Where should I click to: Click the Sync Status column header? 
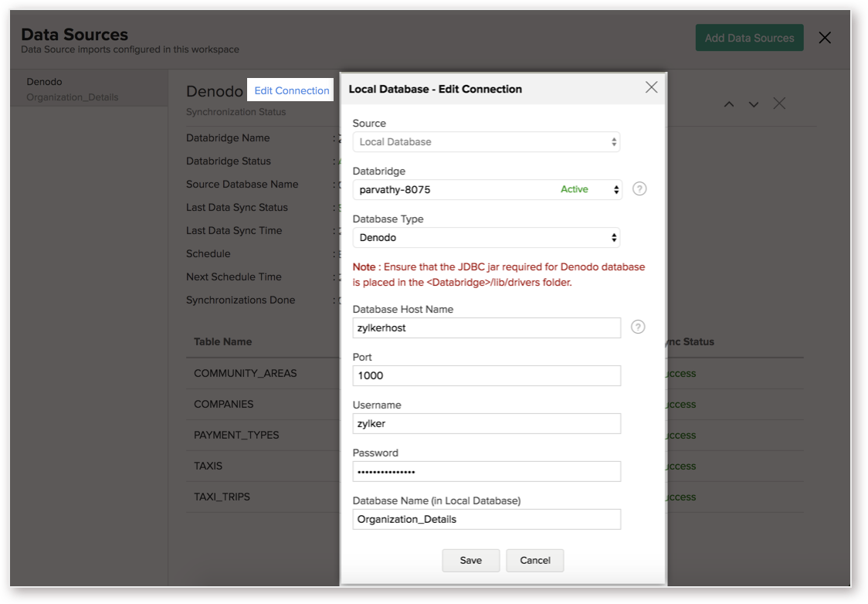[690, 341]
